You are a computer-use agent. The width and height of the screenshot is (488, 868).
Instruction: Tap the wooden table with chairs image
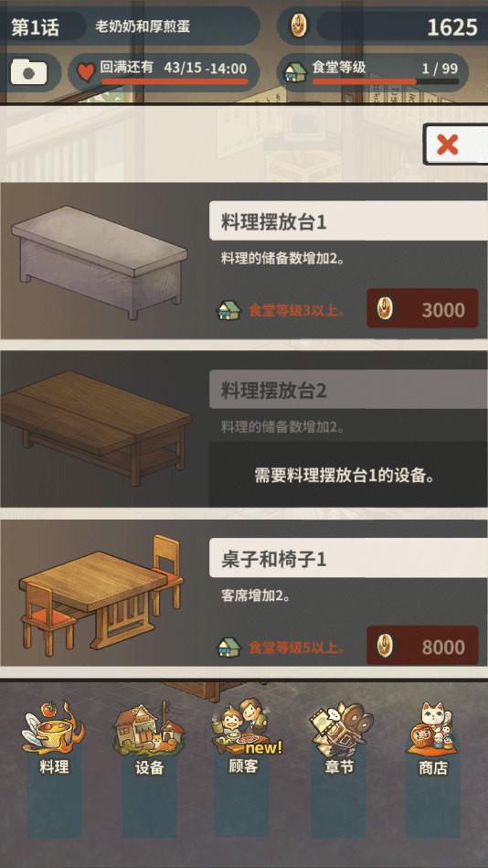pyautogui.click(x=101, y=595)
